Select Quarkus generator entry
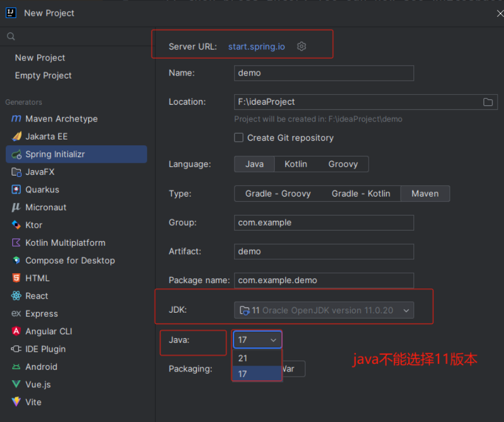The image size is (504, 422). pyautogui.click(x=77, y=189)
